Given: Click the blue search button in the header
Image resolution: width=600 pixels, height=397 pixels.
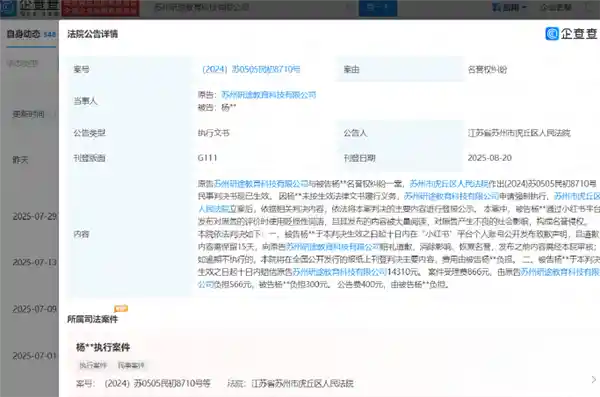Looking at the screenshot, I should point(378,8).
